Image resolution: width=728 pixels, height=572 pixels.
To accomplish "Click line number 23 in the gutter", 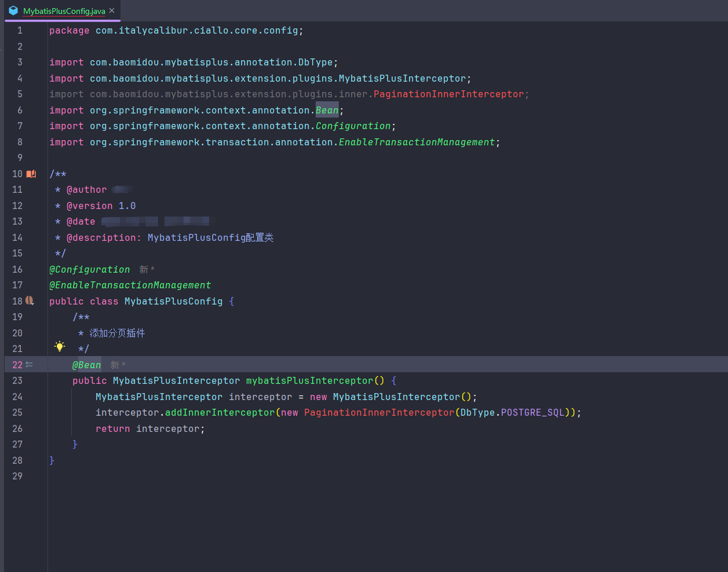I will click(17, 381).
